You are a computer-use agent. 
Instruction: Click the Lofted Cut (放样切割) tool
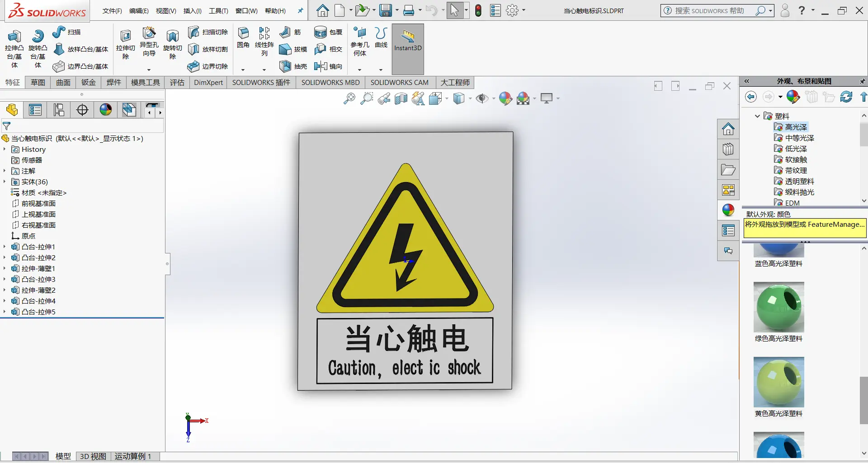(x=208, y=49)
